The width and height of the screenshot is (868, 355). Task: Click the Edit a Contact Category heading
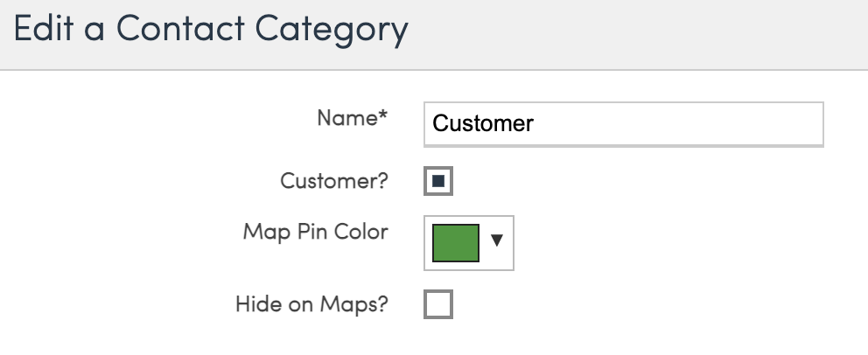(x=211, y=30)
